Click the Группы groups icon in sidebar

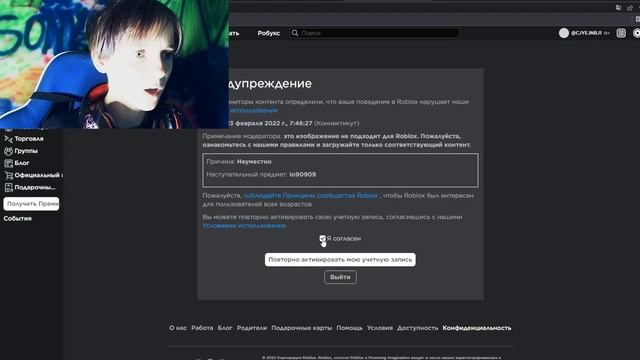[8, 151]
